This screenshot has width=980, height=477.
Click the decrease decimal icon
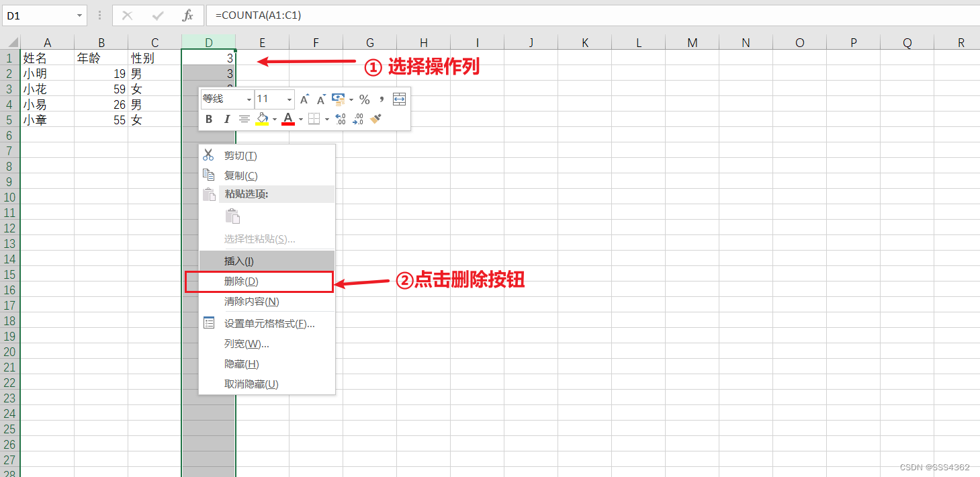click(x=358, y=119)
